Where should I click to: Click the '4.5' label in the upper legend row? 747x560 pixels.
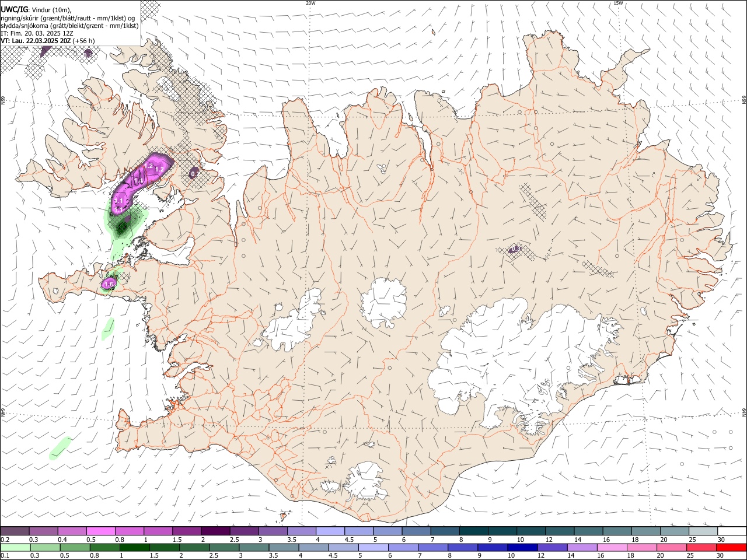click(349, 540)
